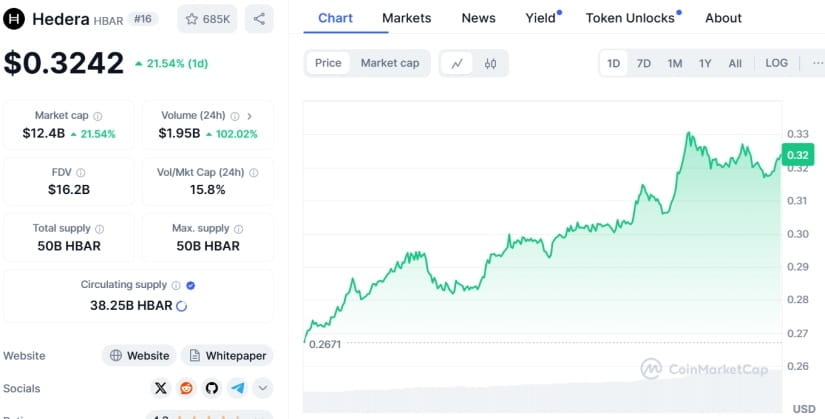Click the $16.2B FDV value

coord(69,189)
